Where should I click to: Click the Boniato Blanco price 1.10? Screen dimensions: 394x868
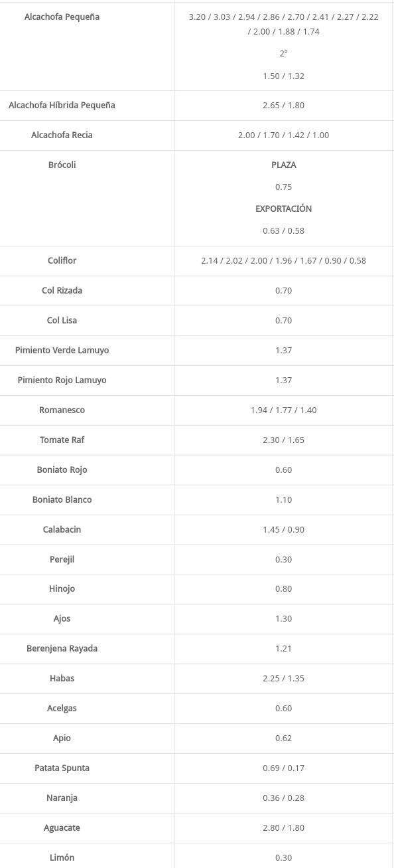coord(283,499)
